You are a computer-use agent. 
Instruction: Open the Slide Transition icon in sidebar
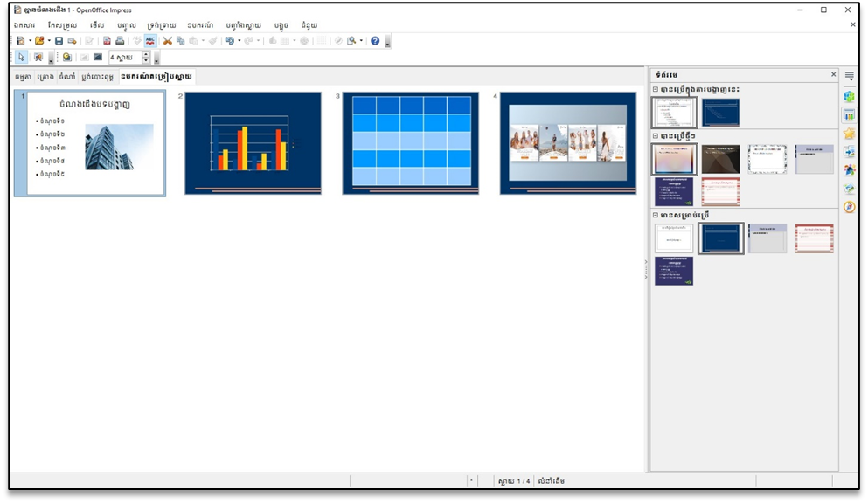click(x=849, y=152)
